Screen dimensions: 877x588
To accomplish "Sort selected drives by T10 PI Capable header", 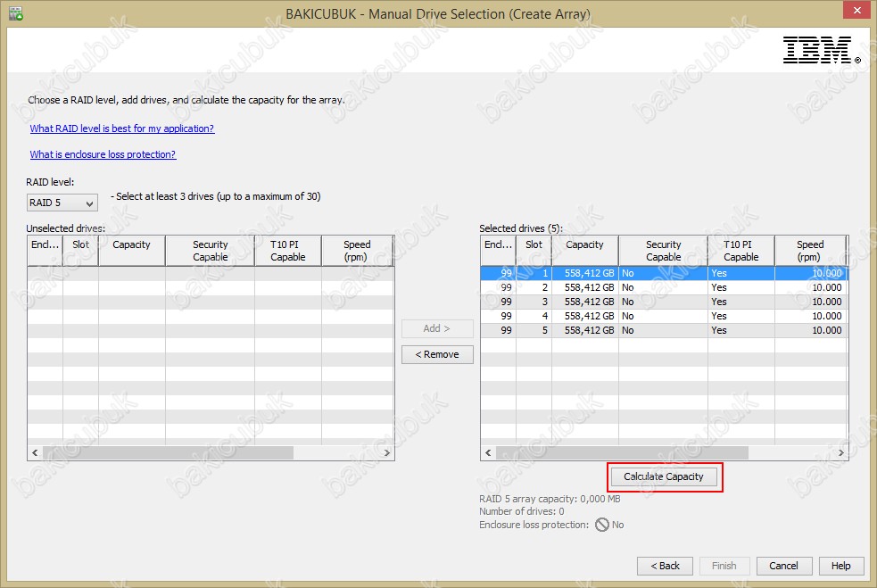I will (740, 251).
